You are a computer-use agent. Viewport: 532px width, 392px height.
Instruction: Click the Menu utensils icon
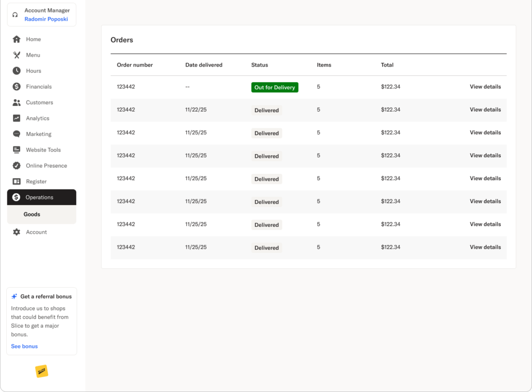17,55
